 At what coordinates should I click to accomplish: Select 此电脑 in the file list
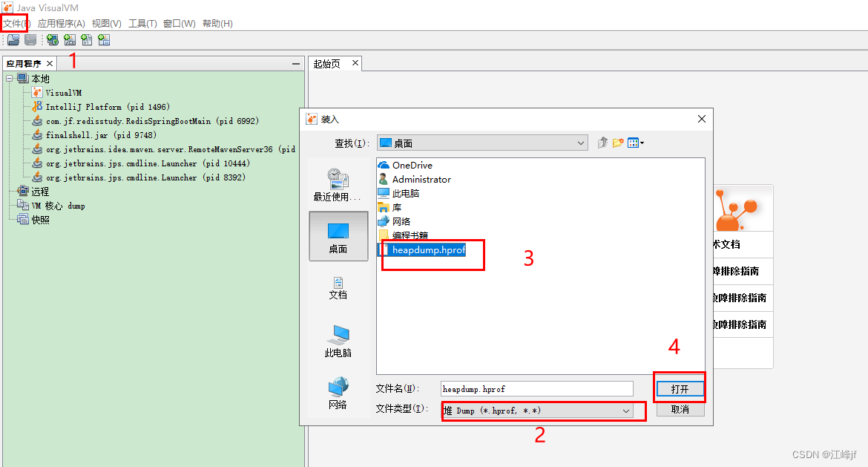[398, 193]
